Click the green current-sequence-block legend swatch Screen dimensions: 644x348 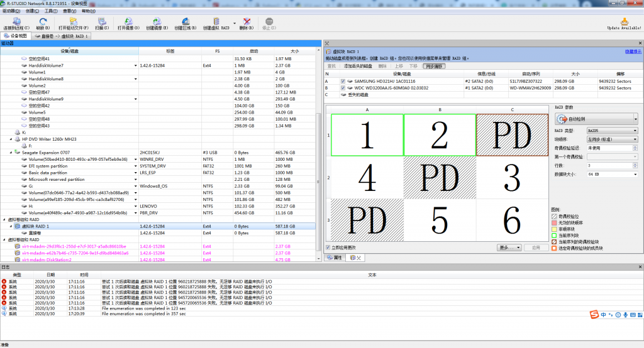[554, 235]
